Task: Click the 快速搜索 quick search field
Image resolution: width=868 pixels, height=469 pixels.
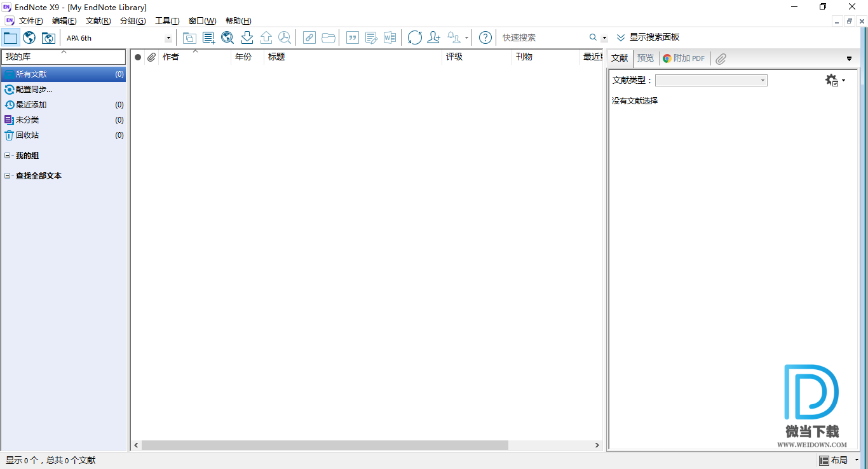Action: point(543,37)
